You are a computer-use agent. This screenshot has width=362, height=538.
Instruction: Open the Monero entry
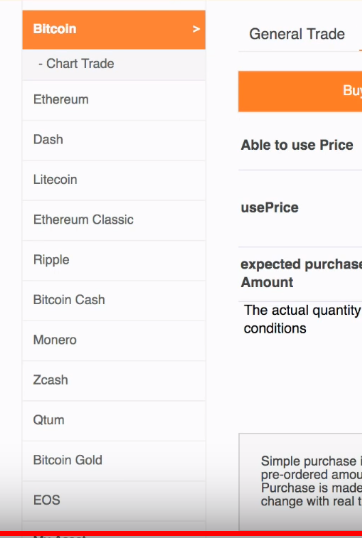[x=114, y=340]
